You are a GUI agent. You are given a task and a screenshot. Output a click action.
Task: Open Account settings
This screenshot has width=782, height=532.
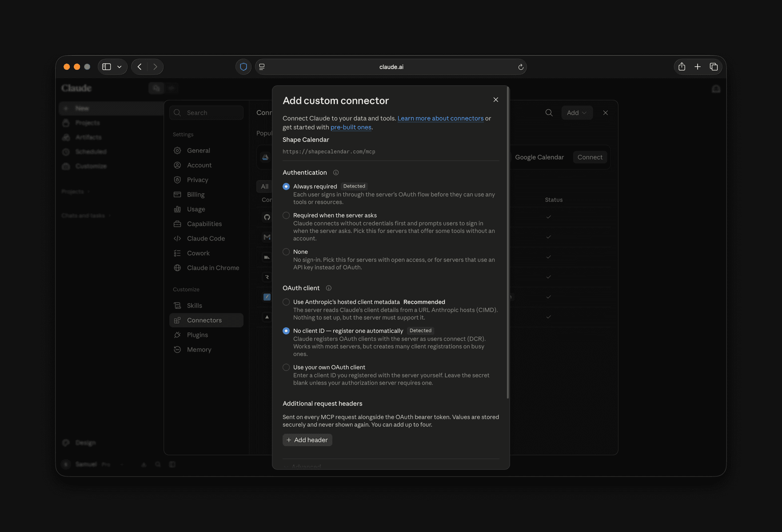[206, 165]
